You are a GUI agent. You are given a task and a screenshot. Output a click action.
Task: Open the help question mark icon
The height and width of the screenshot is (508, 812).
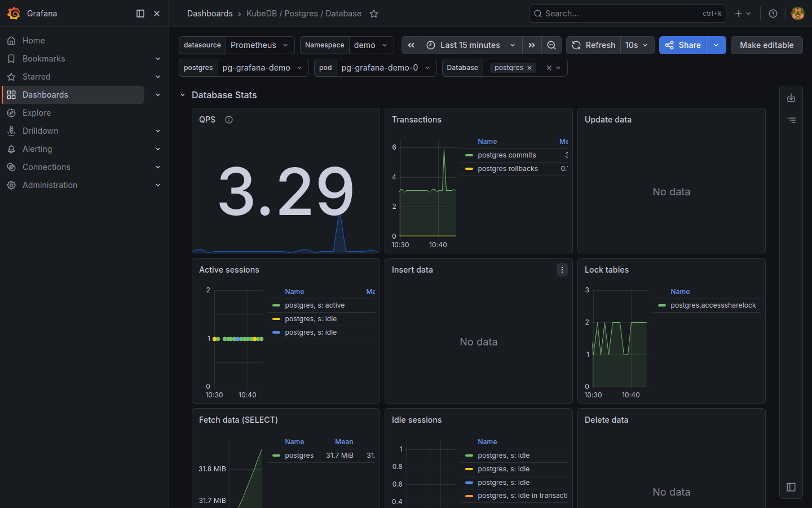773,14
